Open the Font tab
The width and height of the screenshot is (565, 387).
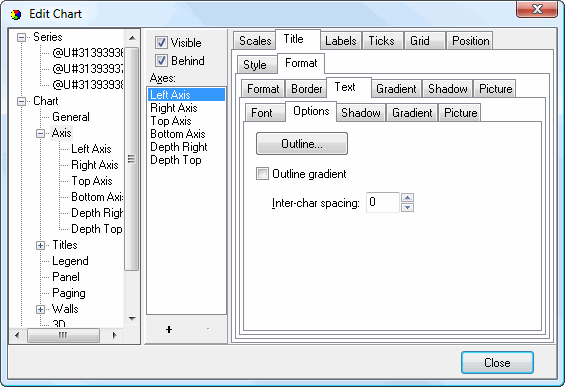[262, 113]
